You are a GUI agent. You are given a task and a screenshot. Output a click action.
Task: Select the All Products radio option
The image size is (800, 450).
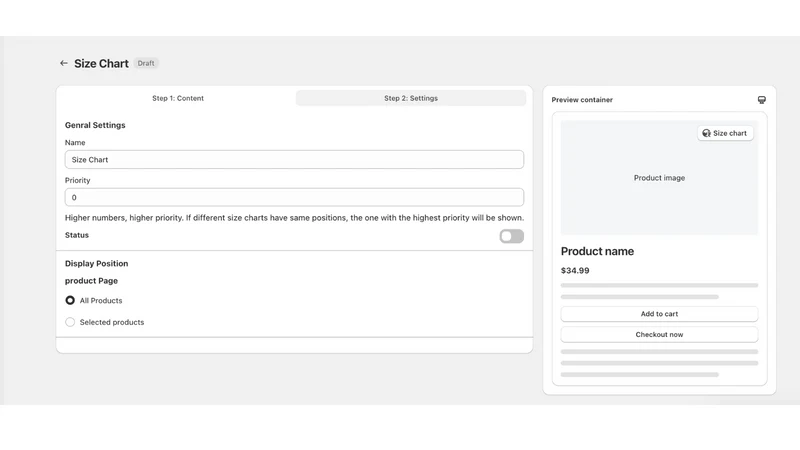(x=70, y=301)
